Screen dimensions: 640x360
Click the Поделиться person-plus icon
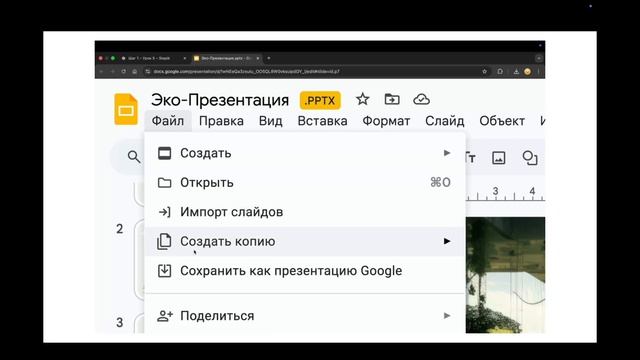(x=165, y=316)
